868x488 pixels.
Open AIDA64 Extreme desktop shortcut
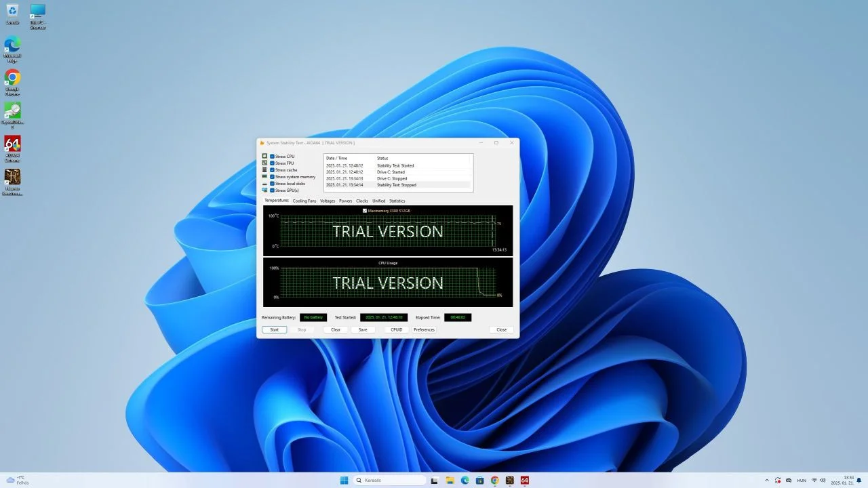12,148
